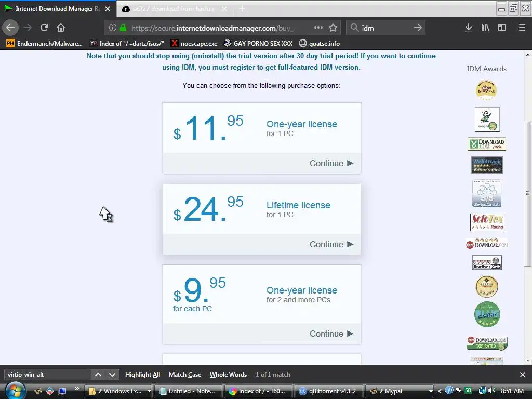Jump to the previous find match

click(x=98, y=375)
